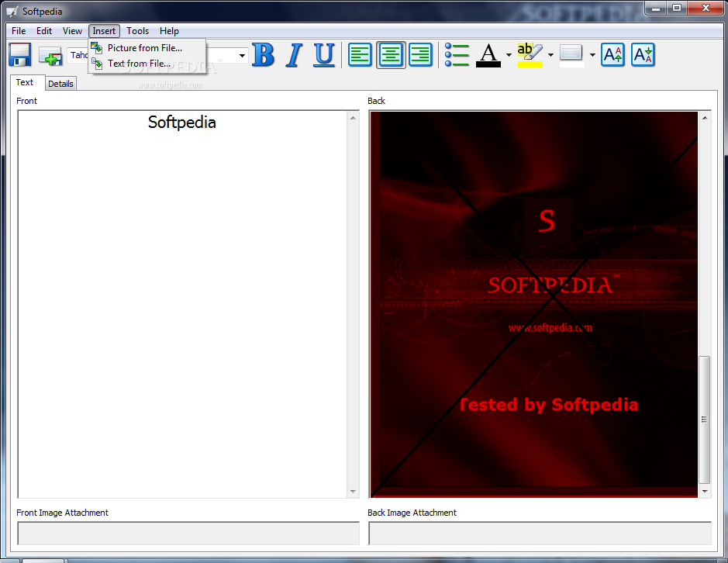This screenshot has width=728, height=563.
Task: Click the Softpedia title bar app icon
Action: tap(12, 11)
